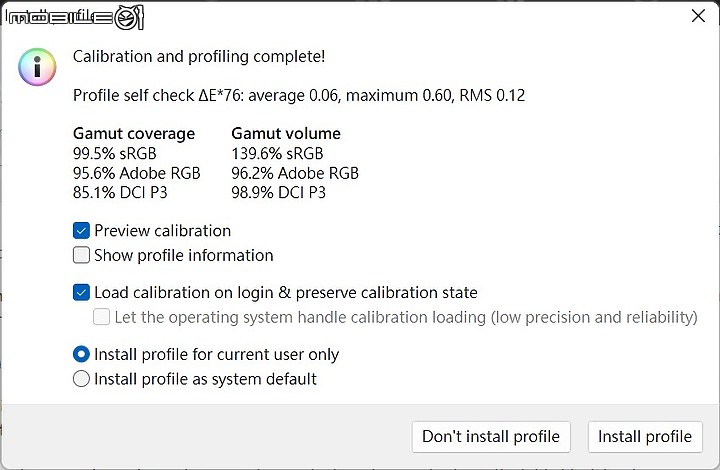Image resolution: width=720 pixels, height=470 pixels.
Task: Check Let the operating system handle calibration loading
Action: 101,317
